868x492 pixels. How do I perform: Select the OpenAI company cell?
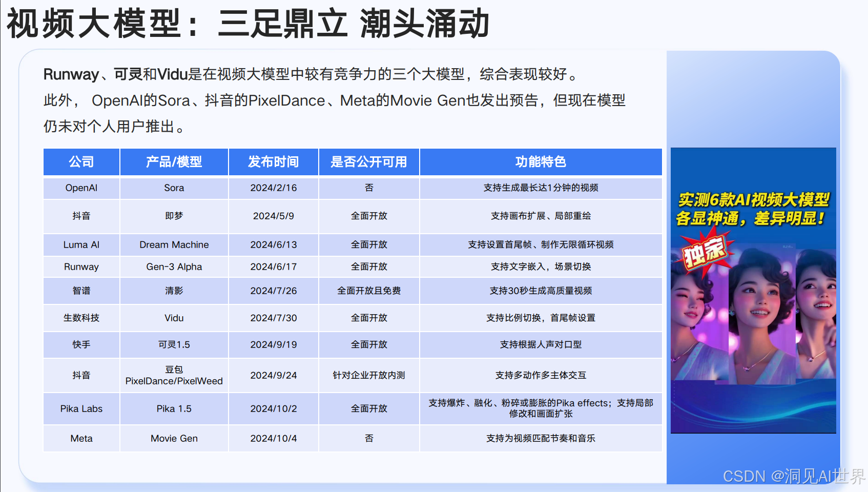(81, 188)
